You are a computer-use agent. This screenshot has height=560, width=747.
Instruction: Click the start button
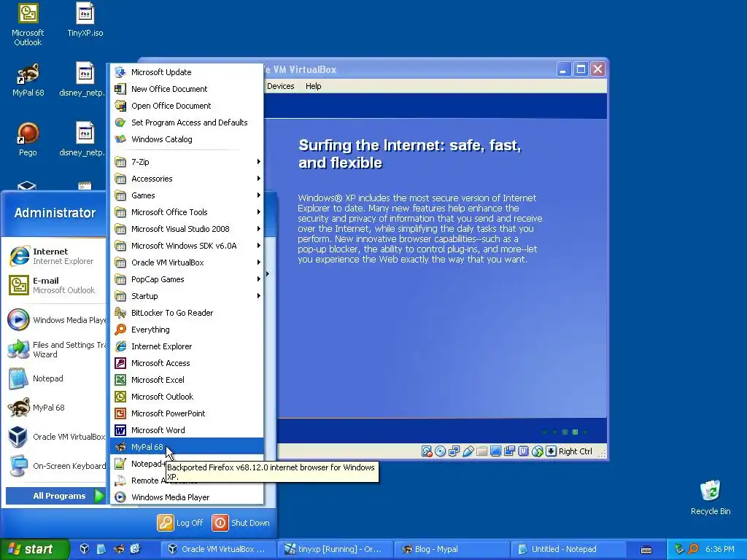(x=34, y=549)
